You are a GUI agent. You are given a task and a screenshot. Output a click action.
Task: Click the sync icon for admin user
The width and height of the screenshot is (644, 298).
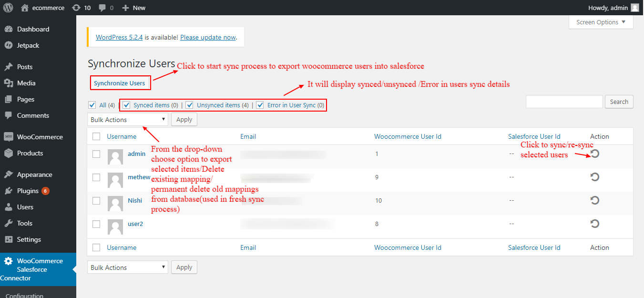594,154
